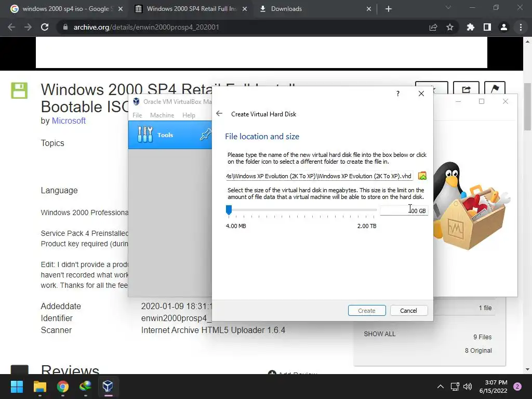Screen dimensions: 532x399
Task: Open the Chrome profile icon
Action: point(504,27)
